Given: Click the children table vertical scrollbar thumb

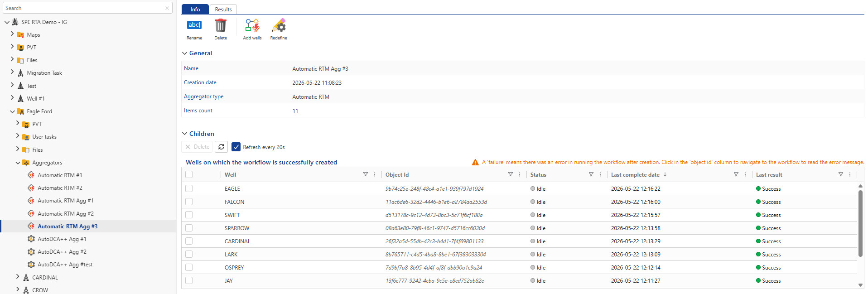Looking at the screenshot, I should 860,223.
